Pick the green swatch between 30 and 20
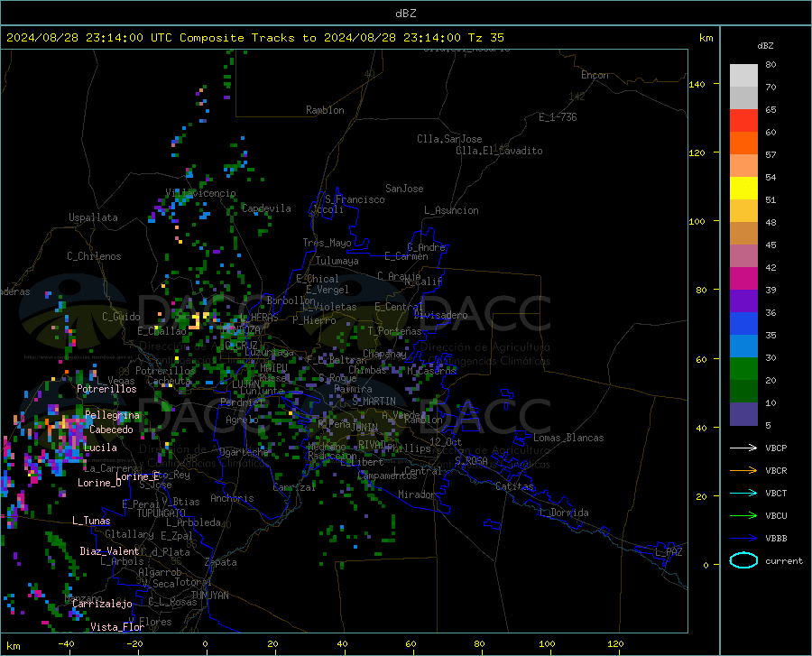 pyautogui.click(x=743, y=369)
